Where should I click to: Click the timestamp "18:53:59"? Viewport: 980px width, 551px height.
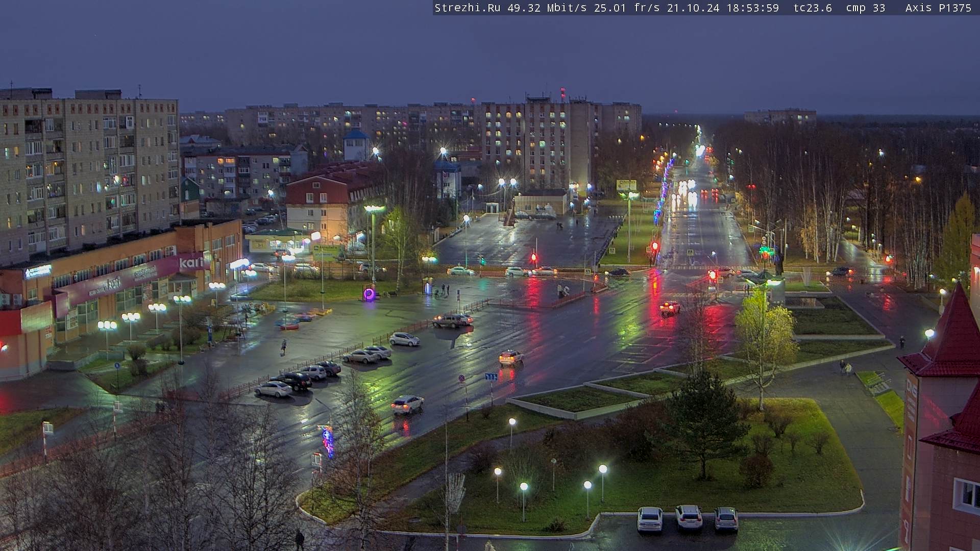pyautogui.click(x=752, y=8)
